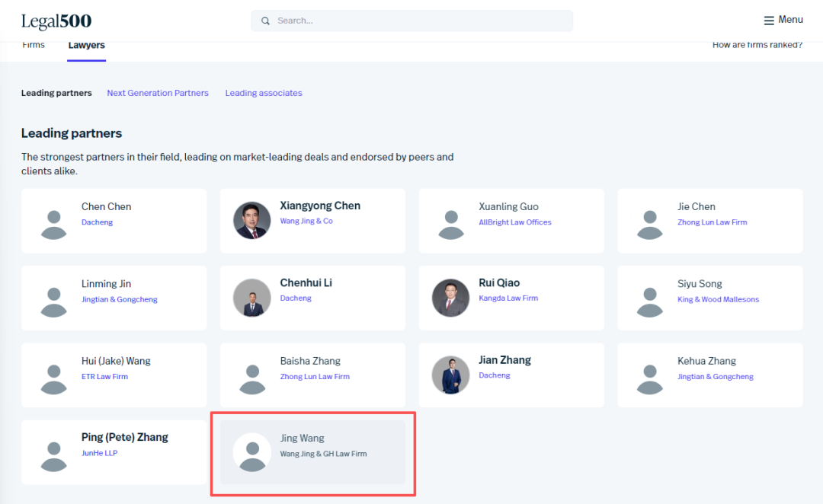Open 'How are firms ranked?' link

pos(757,45)
